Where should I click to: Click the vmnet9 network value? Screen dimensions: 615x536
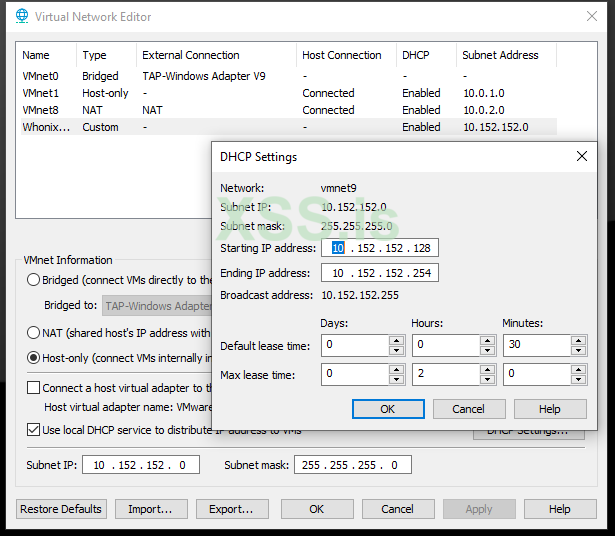pos(338,188)
